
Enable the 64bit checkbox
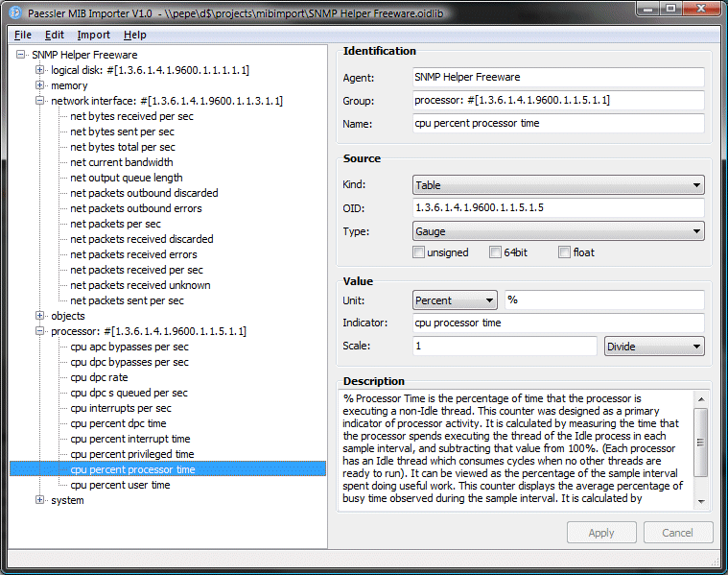pos(495,252)
